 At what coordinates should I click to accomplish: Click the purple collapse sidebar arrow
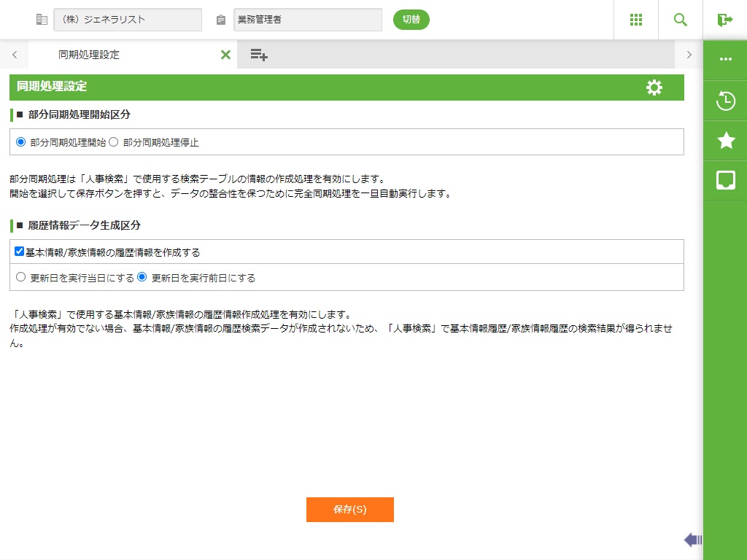tap(692, 540)
